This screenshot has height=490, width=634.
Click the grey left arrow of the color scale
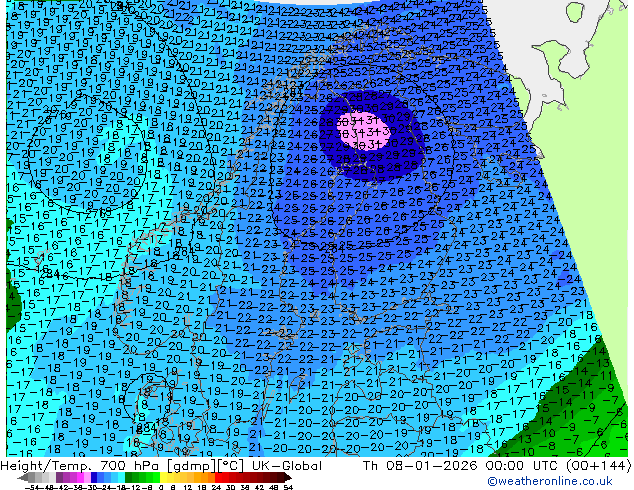click(23, 477)
